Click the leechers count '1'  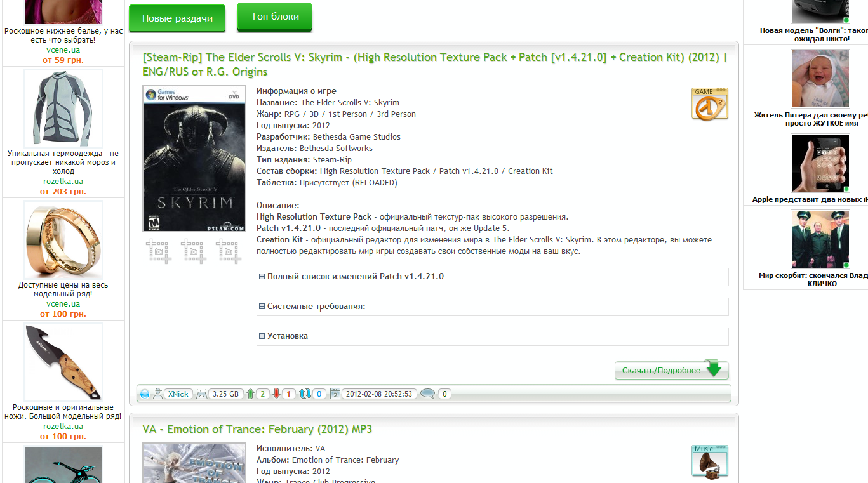pyautogui.click(x=289, y=394)
